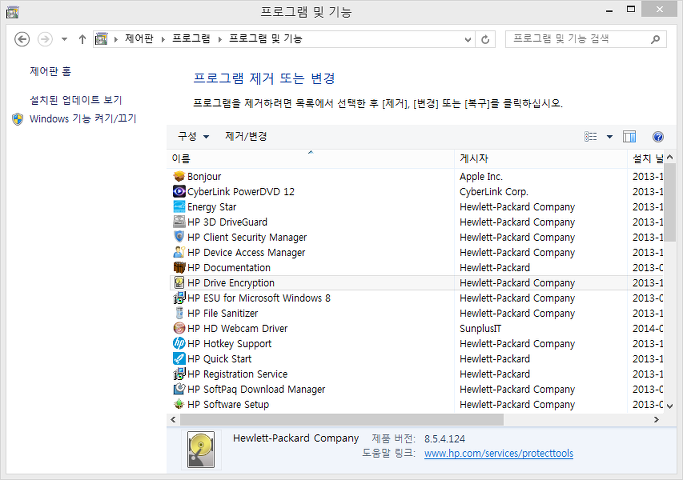Click the 프로그램 breadcrumb
The image size is (683, 480).
click(191, 39)
